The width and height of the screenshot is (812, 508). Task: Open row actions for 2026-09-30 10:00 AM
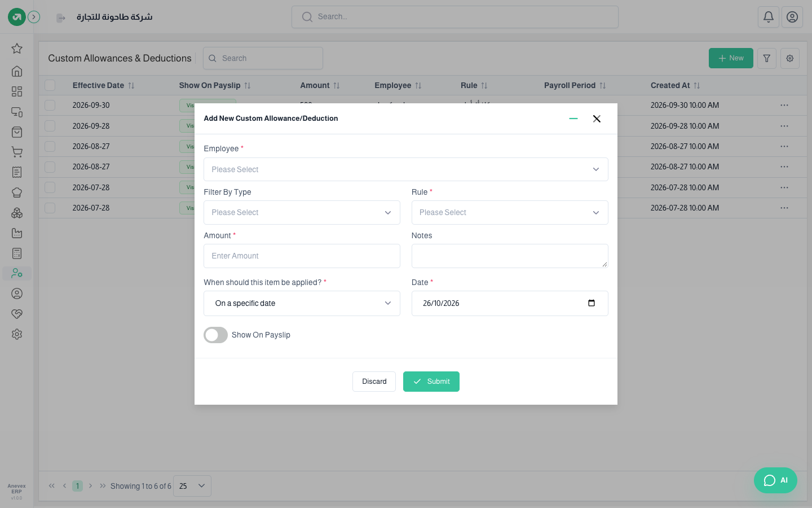pos(784,105)
